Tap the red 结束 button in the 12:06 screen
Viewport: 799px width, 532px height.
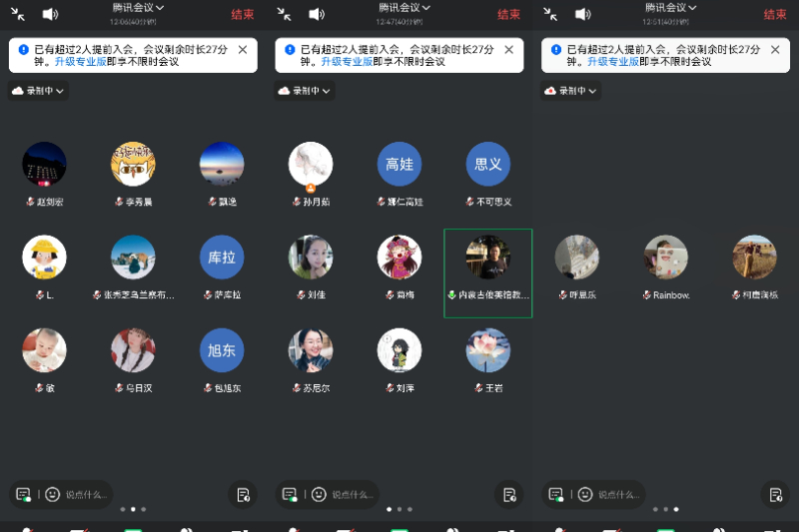coord(243,15)
